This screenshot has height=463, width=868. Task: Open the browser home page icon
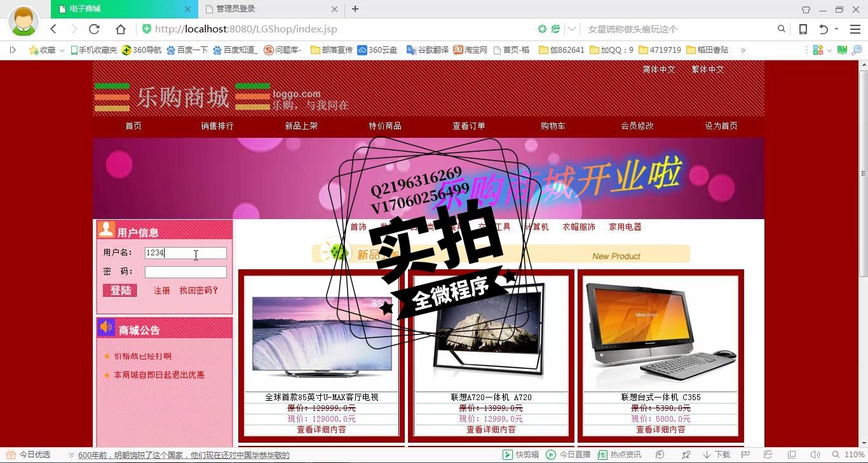coord(121,29)
